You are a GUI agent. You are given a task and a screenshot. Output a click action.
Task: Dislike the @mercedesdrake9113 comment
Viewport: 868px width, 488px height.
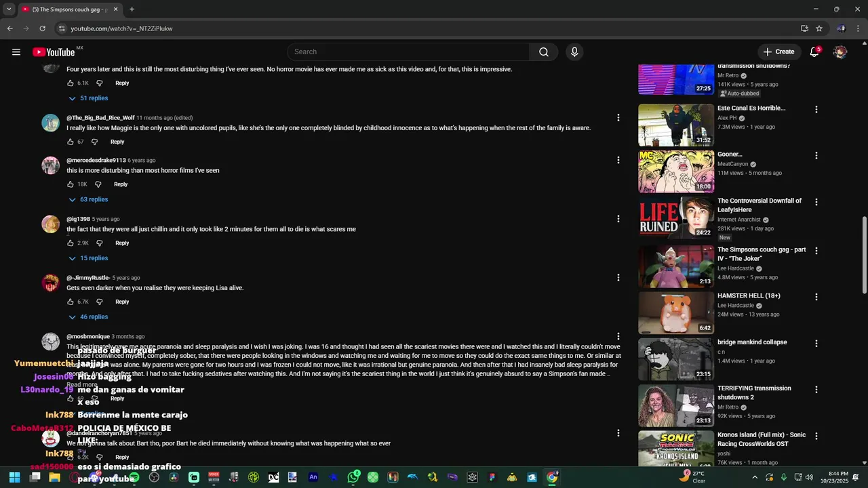tap(98, 184)
